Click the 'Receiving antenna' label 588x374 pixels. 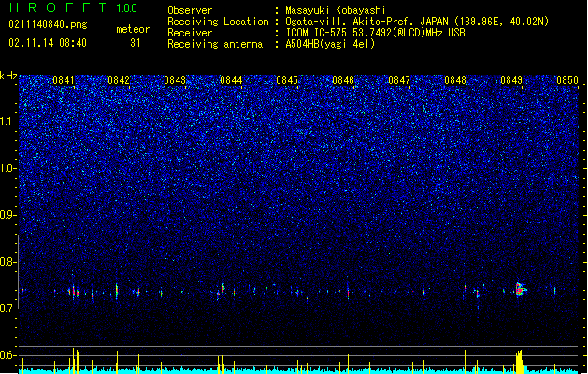tap(215, 44)
